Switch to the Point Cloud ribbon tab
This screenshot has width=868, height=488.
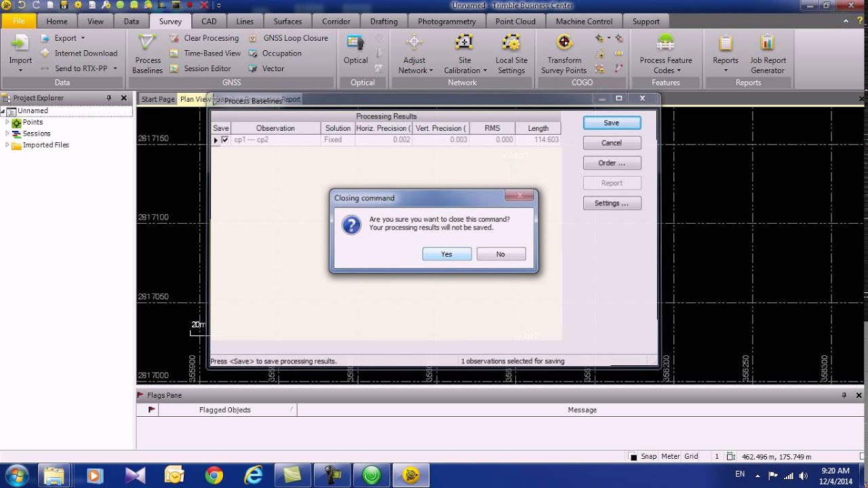(515, 21)
